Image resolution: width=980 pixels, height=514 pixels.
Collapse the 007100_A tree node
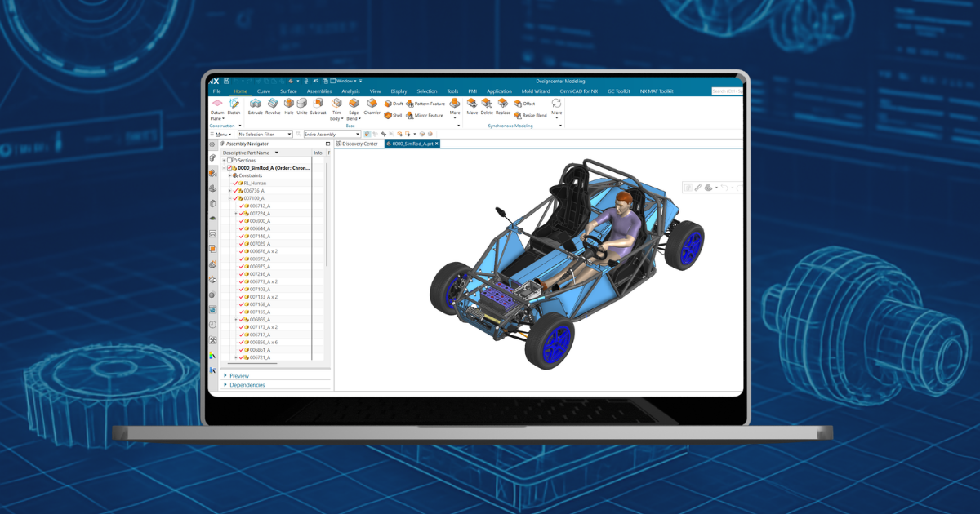pyautogui.click(x=230, y=198)
